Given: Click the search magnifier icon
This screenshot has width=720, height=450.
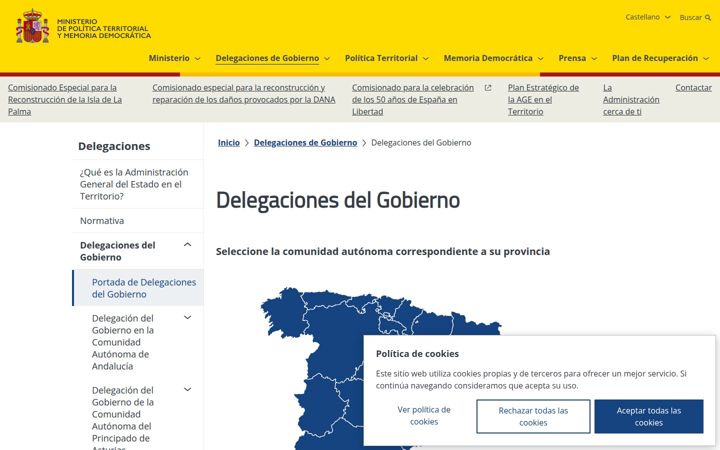Looking at the screenshot, I should (708, 17).
